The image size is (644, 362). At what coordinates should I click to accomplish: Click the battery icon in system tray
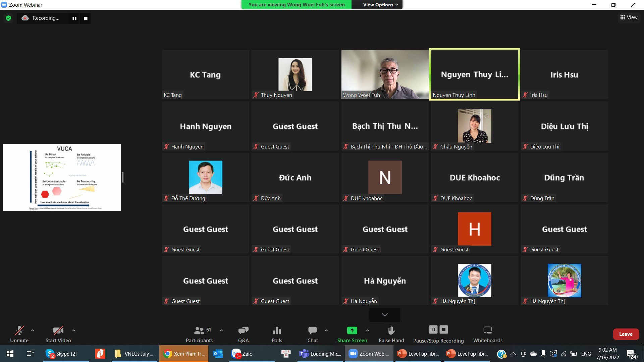574,354
